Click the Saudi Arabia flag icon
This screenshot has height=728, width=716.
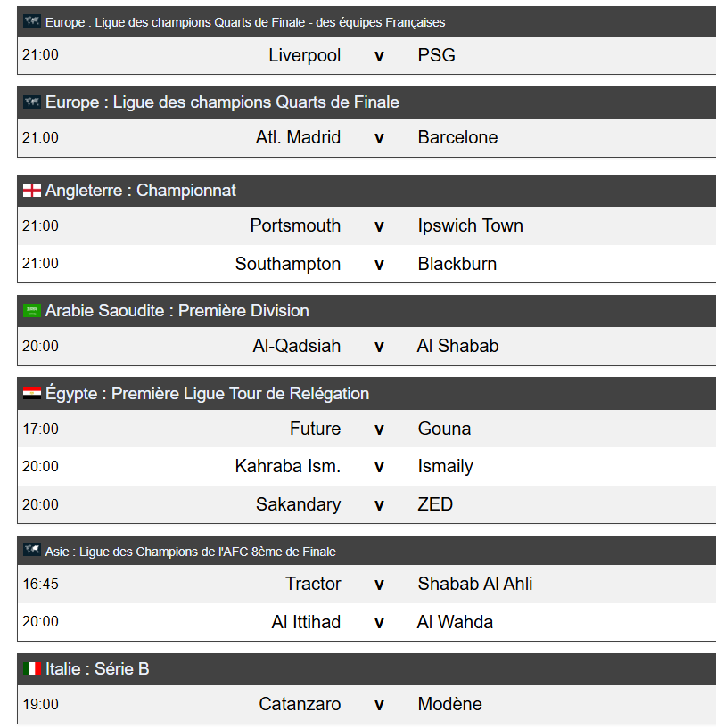point(32,311)
